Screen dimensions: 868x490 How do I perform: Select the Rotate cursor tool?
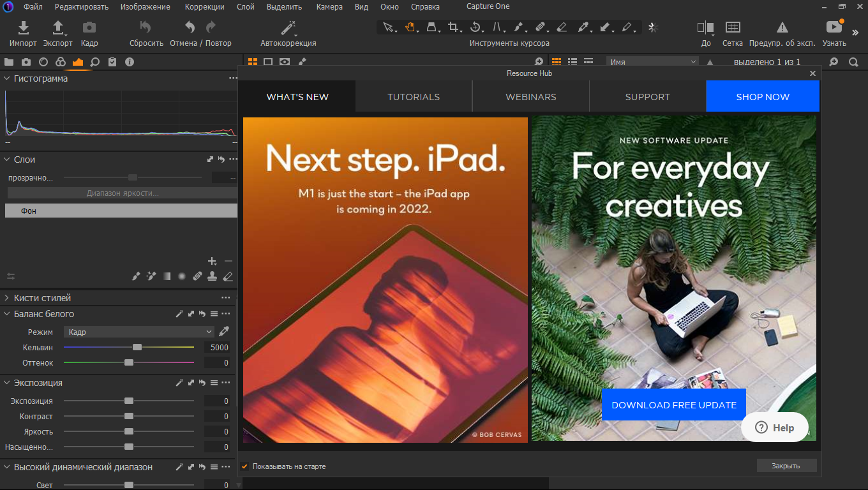(x=475, y=27)
